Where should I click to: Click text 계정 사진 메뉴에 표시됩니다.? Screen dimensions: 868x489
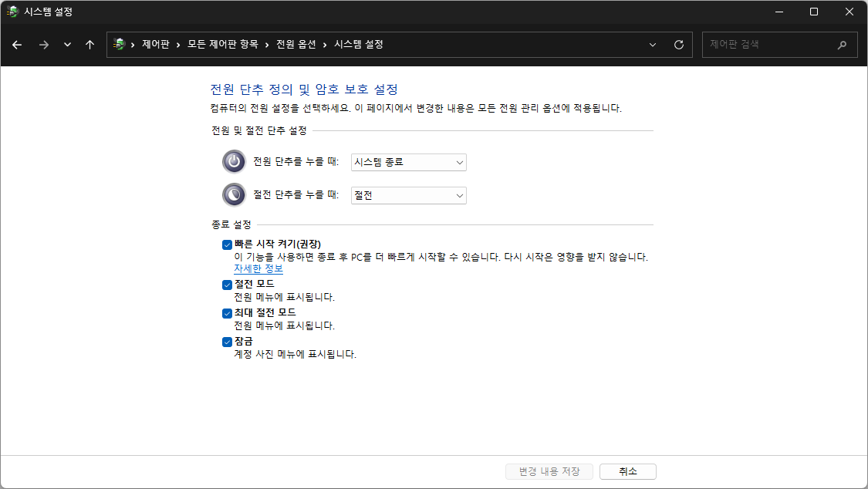click(295, 354)
